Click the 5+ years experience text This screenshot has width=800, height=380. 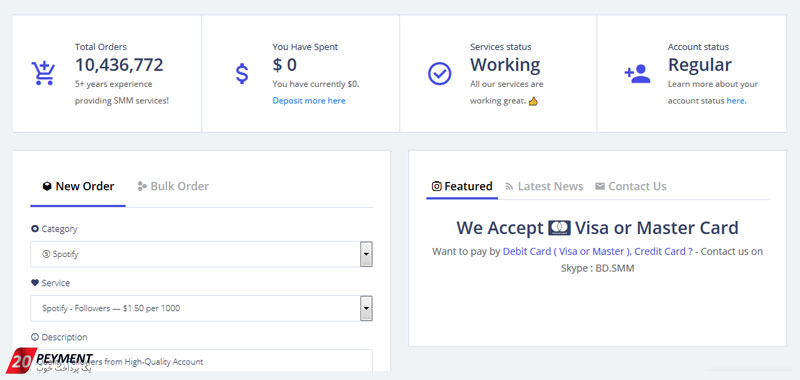[x=114, y=84]
